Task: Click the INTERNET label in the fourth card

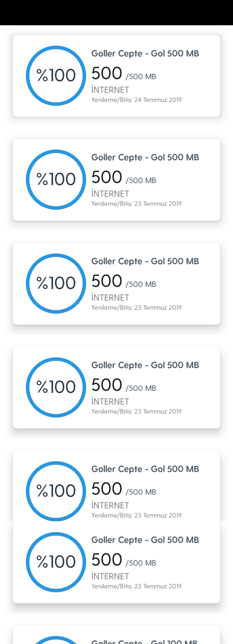Action: tap(110, 401)
